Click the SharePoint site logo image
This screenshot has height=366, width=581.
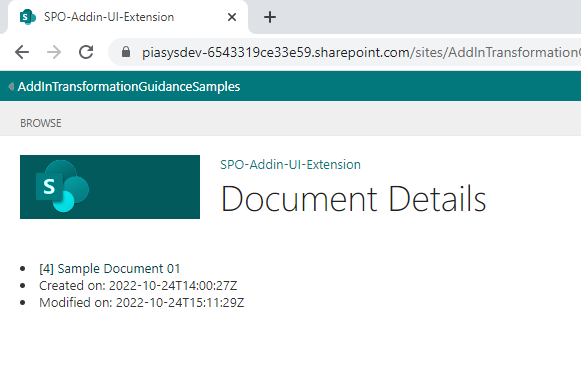point(110,187)
